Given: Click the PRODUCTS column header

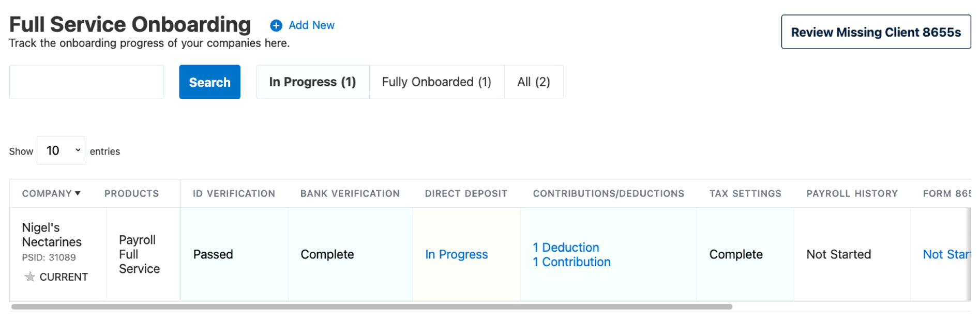Looking at the screenshot, I should (131, 193).
